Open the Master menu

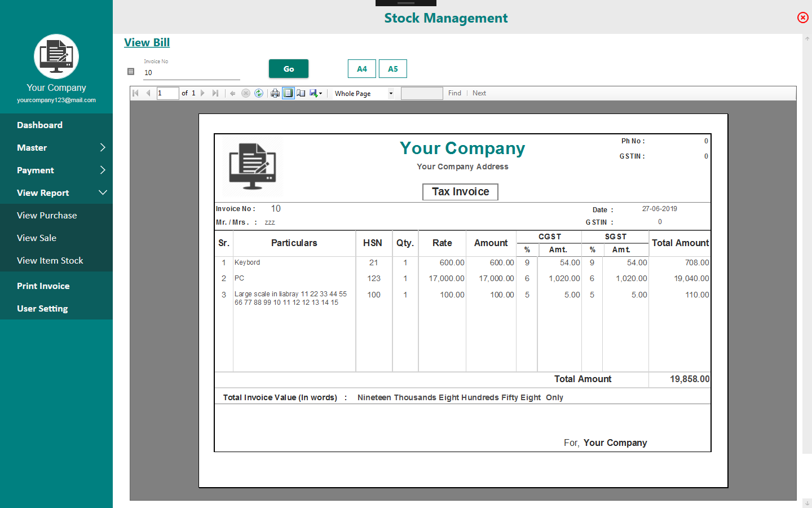[x=56, y=147]
